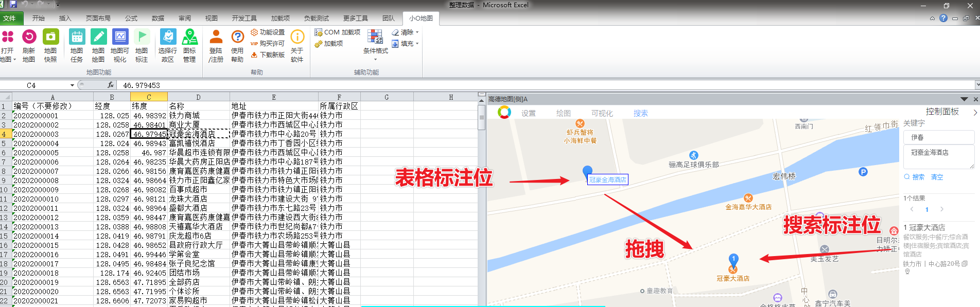Expand the Name Box dropdown arrow

click(x=72, y=85)
